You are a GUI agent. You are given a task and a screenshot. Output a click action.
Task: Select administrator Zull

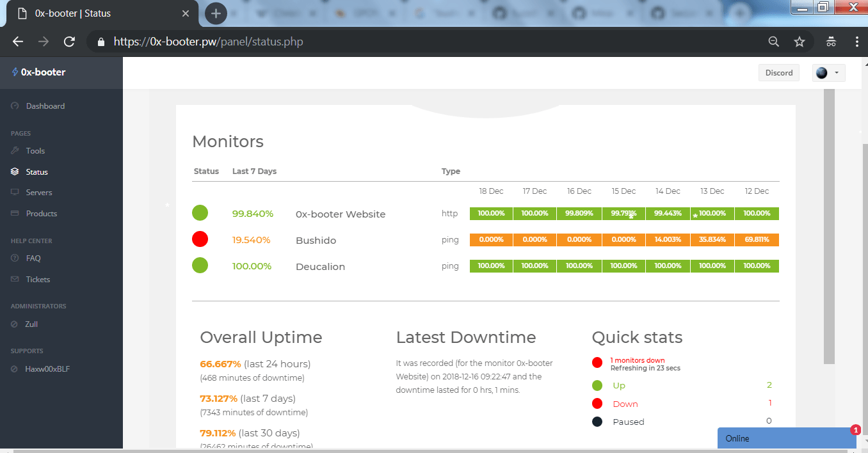click(31, 324)
